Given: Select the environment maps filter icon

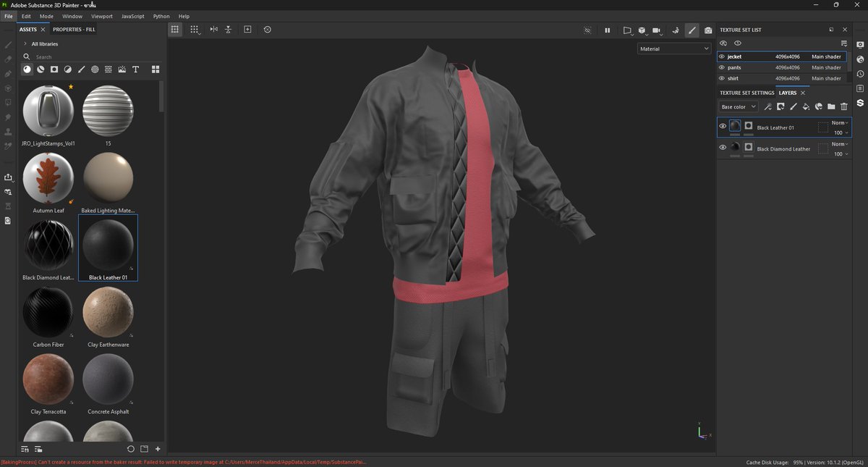Looking at the screenshot, I should pyautogui.click(x=122, y=69).
